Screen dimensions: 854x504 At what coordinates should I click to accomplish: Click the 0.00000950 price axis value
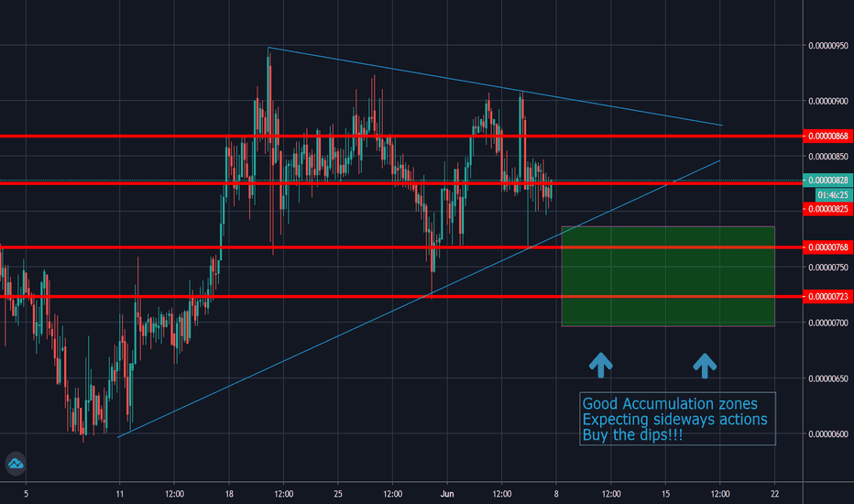tap(827, 46)
